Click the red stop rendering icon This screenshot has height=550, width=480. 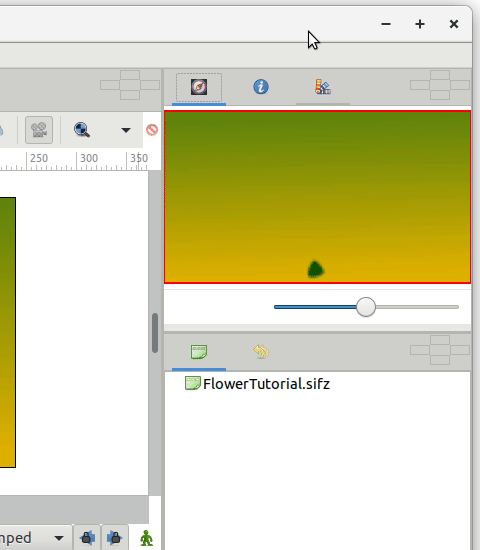(x=152, y=130)
